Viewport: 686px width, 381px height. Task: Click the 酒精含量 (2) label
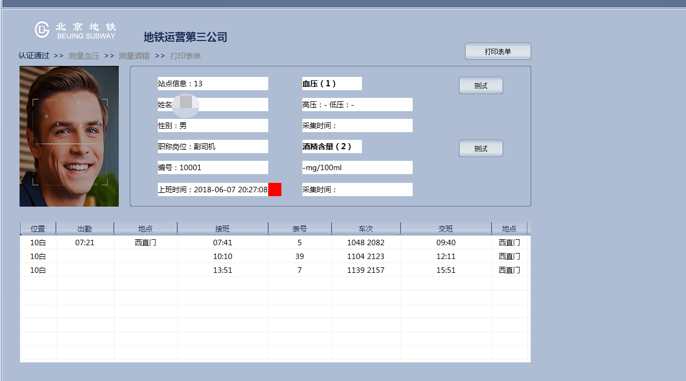[332, 147]
